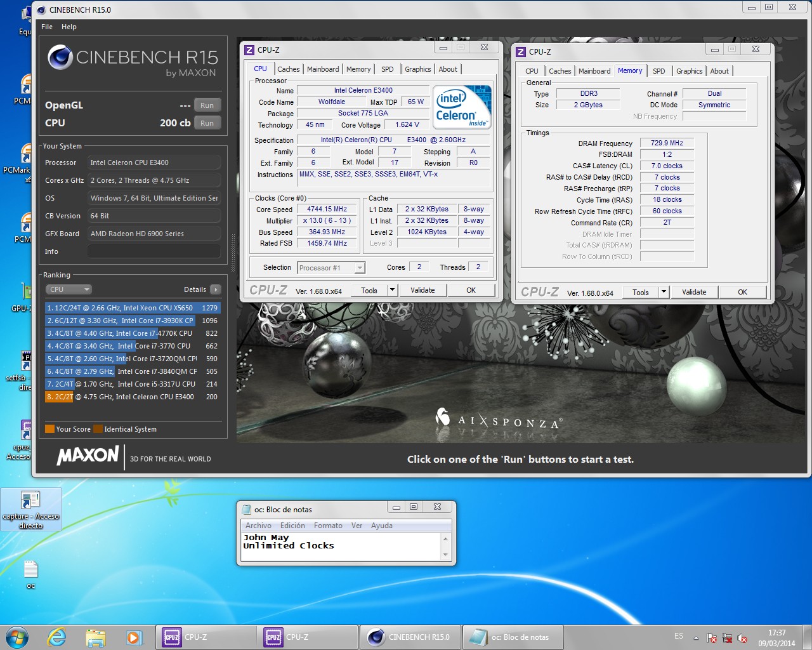This screenshot has width=812, height=650.
Task: Click OK in Memory window
Action: click(x=742, y=292)
